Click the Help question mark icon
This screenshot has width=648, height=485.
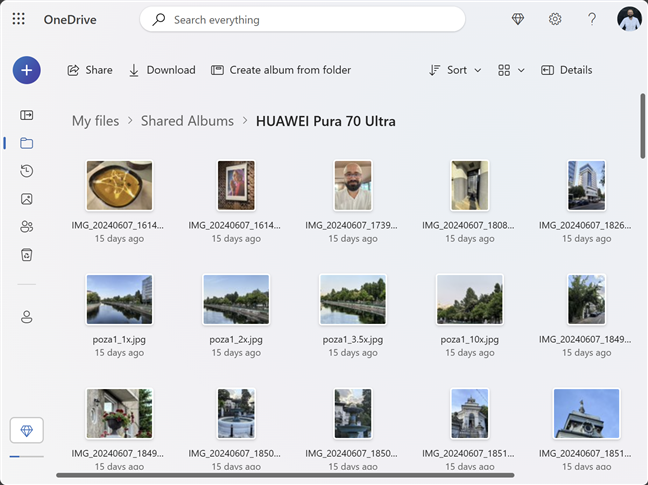coord(592,19)
